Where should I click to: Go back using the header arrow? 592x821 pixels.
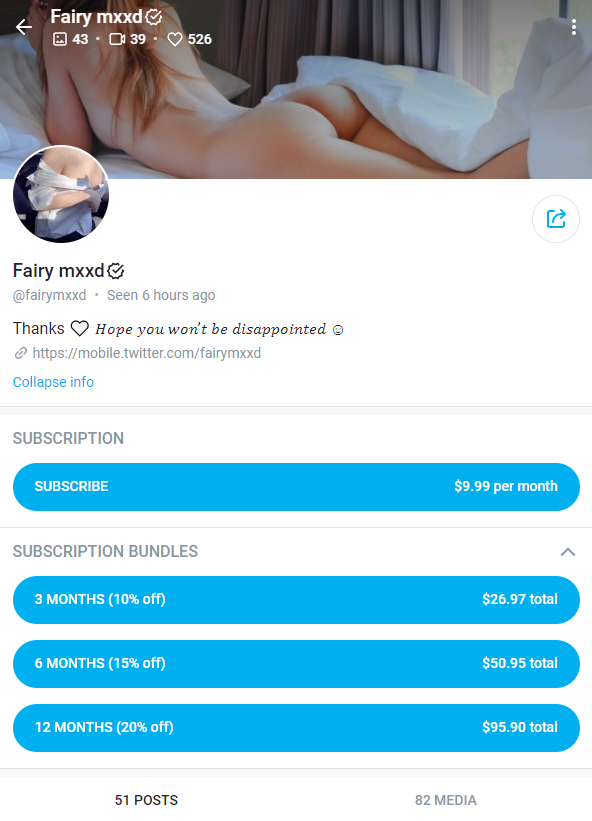[x=24, y=27]
